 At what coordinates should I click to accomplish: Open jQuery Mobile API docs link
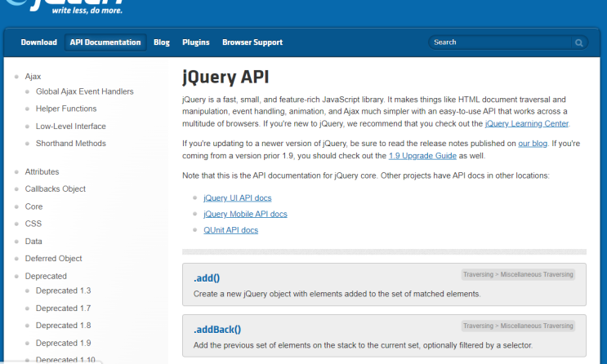tap(245, 215)
